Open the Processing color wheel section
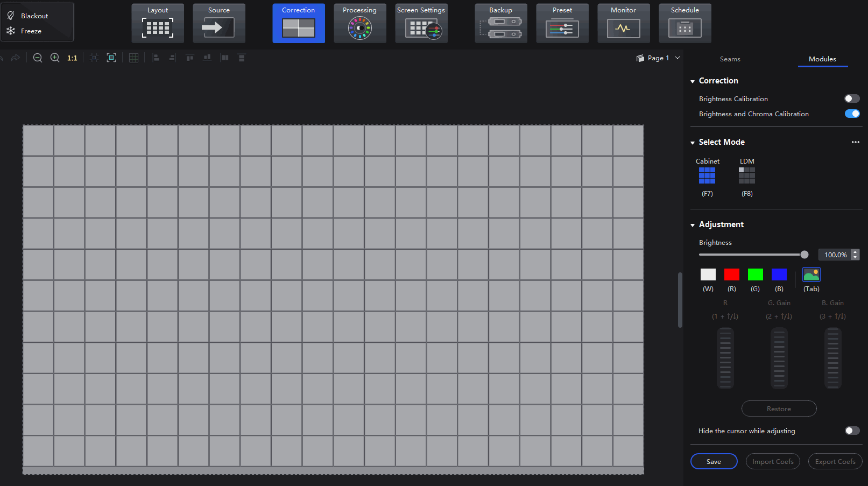The height and width of the screenshot is (486, 868). (x=360, y=23)
